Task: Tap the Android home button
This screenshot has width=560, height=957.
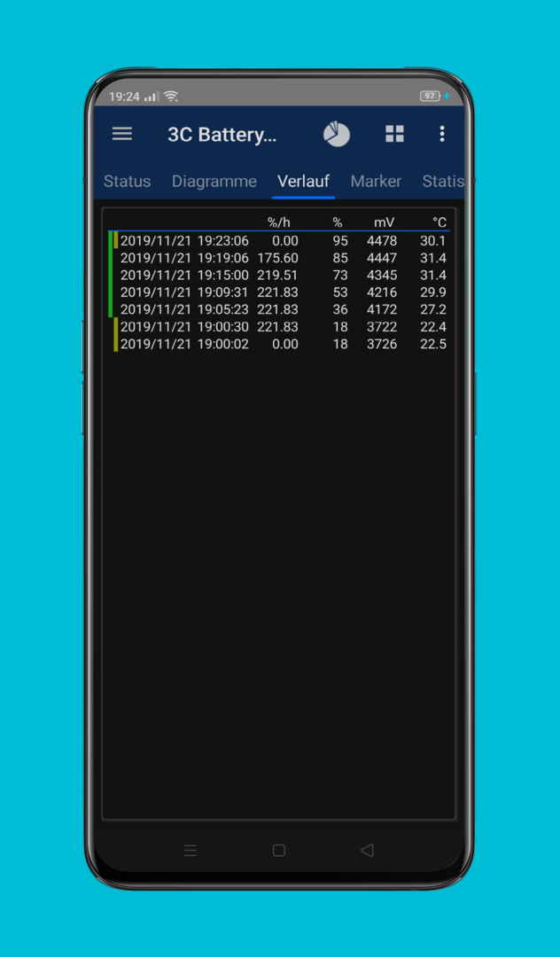Action: coord(279,850)
